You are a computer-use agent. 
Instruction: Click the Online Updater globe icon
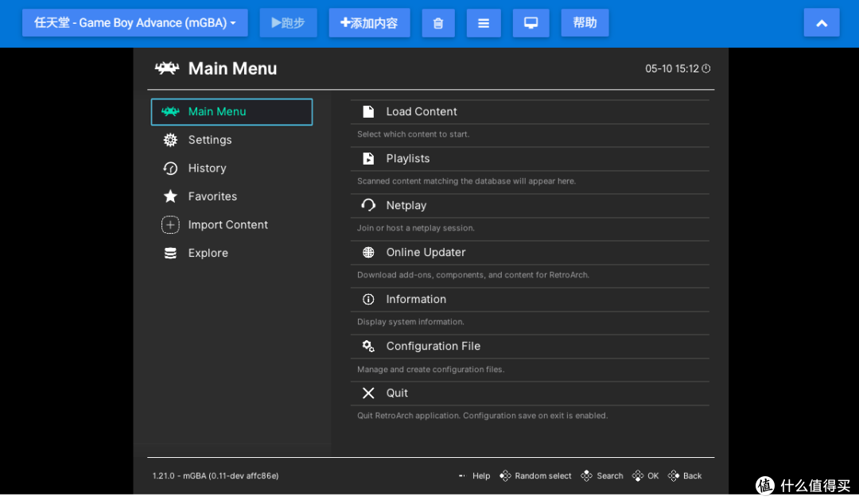[x=368, y=253]
